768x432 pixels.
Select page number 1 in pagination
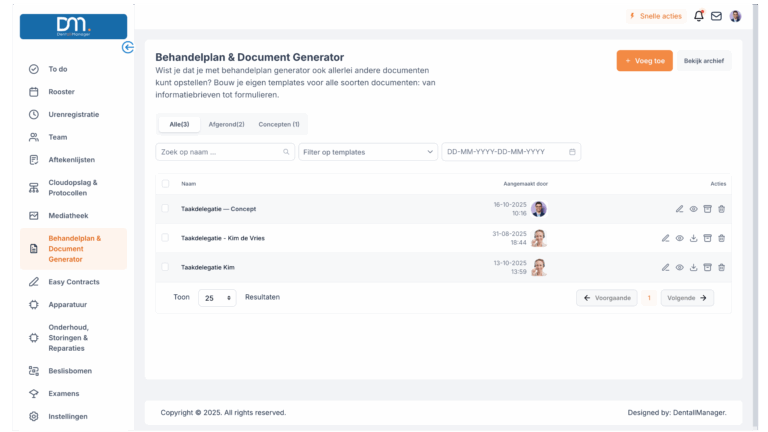[x=649, y=298]
